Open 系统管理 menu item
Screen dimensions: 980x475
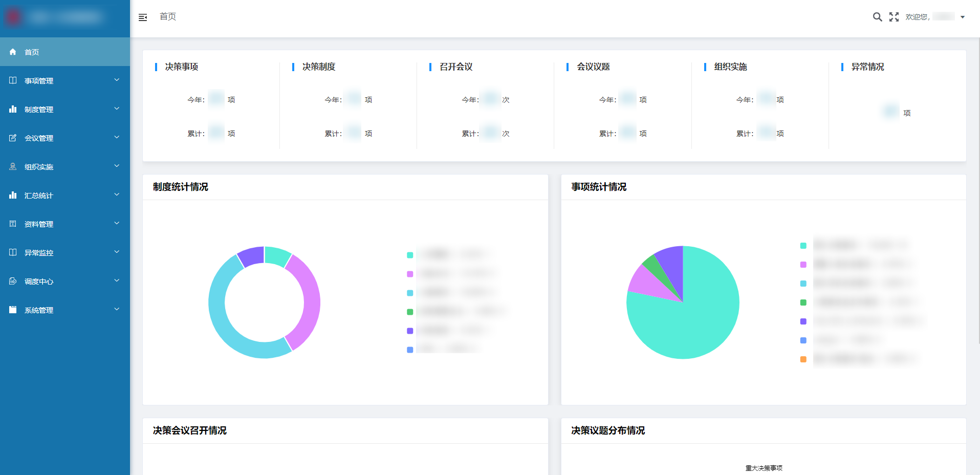pyautogui.click(x=65, y=310)
